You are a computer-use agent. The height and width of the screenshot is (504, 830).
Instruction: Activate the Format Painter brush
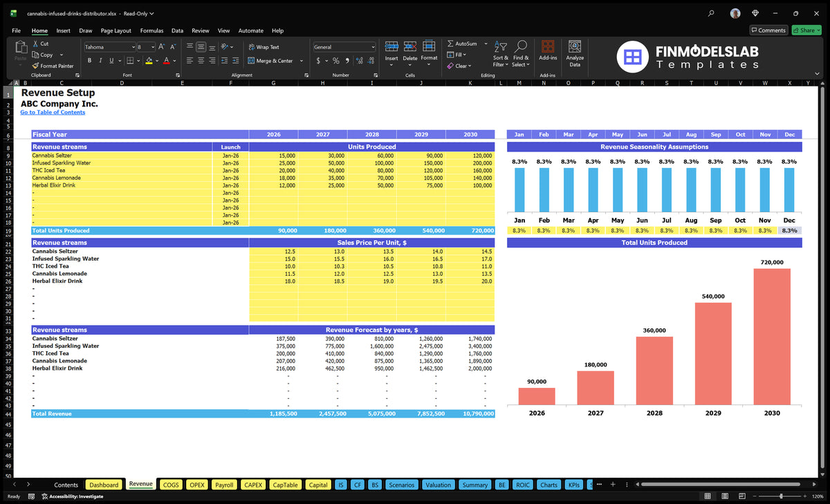point(35,66)
